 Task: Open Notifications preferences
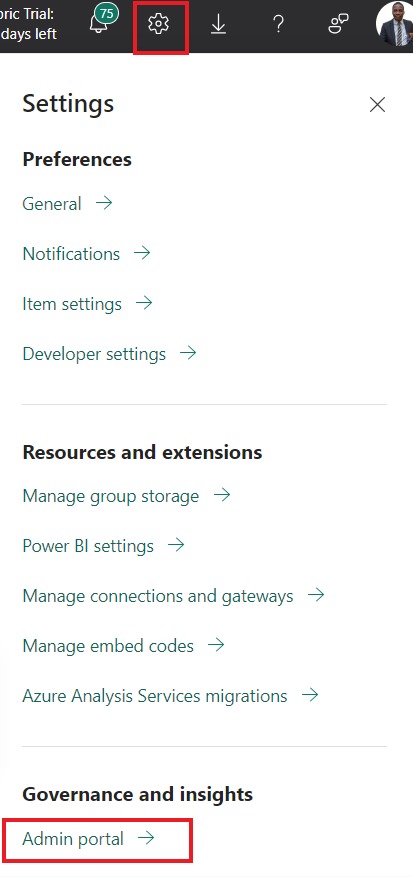coord(87,253)
